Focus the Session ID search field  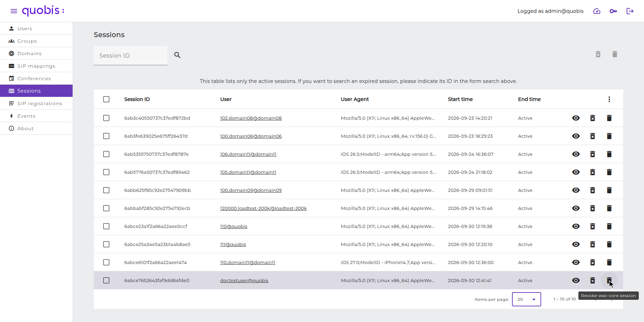tap(131, 56)
